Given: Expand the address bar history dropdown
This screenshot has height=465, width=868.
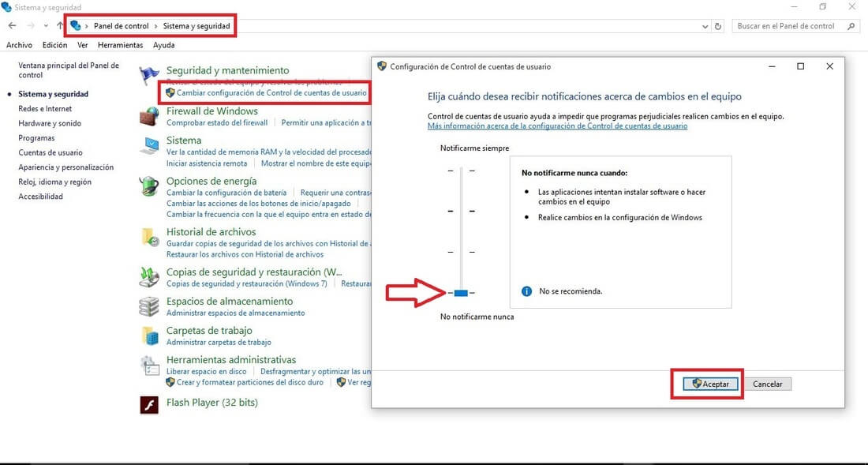Looking at the screenshot, I should [705, 26].
